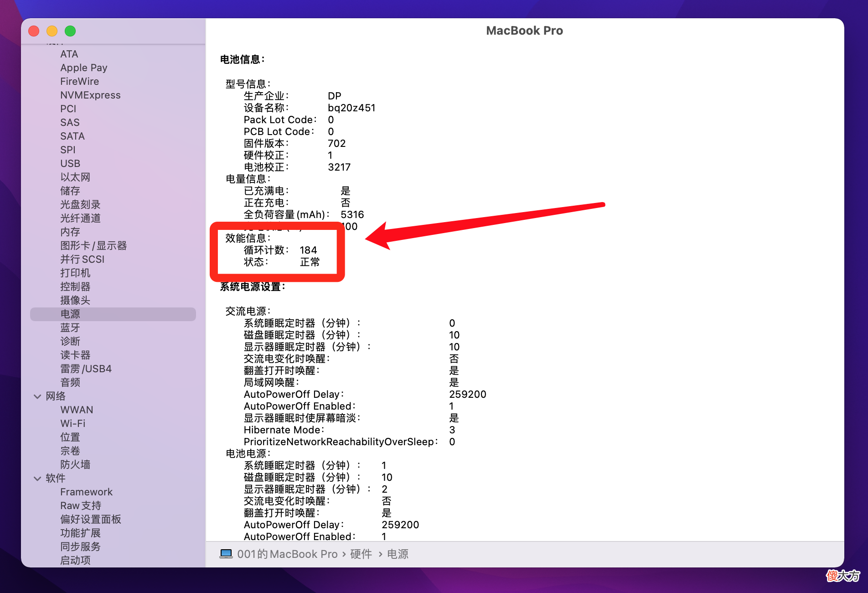Screen dimensions: 868x593
Task: Maximize window with the green button
Action: (70, 31)
